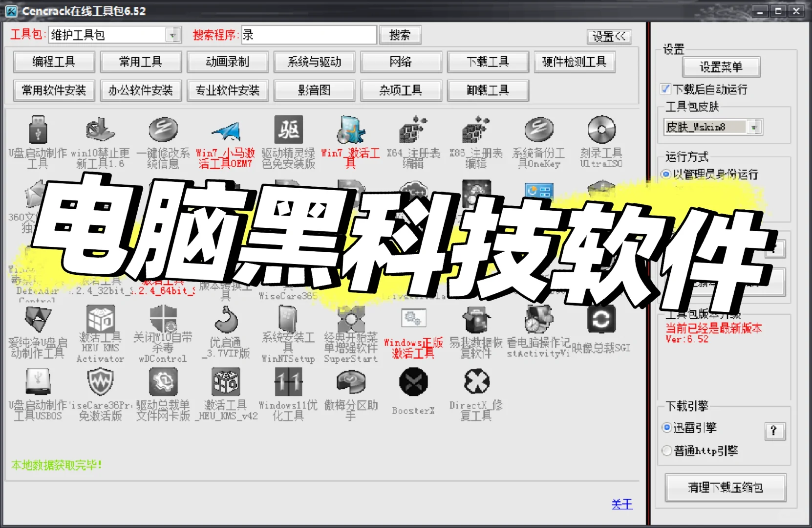Image resolution: width=812 pixels, height=528 pixels.
Task: Enable 以管理员身份运行 option
Action: pyautogui.click(x=666, y=174)
